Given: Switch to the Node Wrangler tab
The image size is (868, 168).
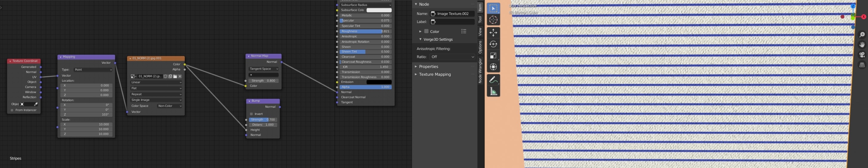Looking at the screenshot, I should [480, 71].
